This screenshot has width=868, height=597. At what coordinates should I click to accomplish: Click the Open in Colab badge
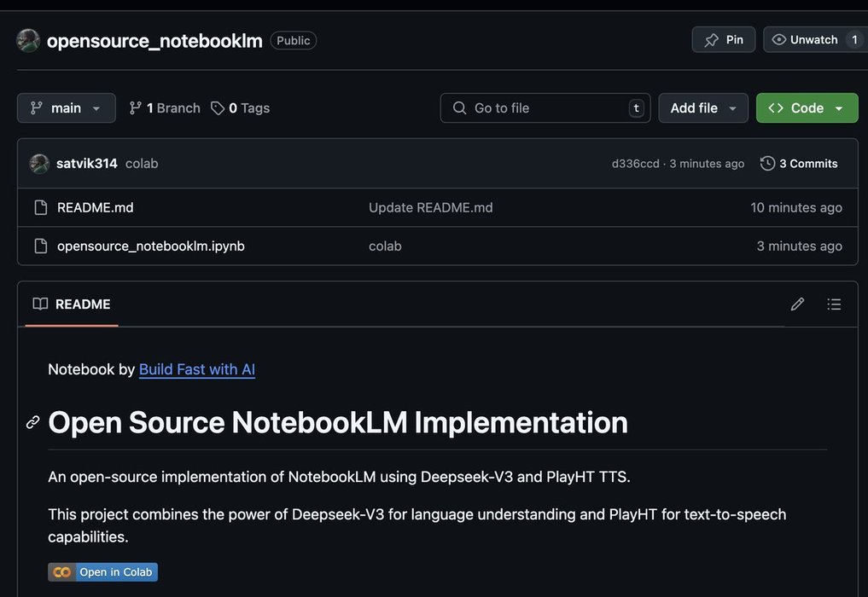[102, 572]
